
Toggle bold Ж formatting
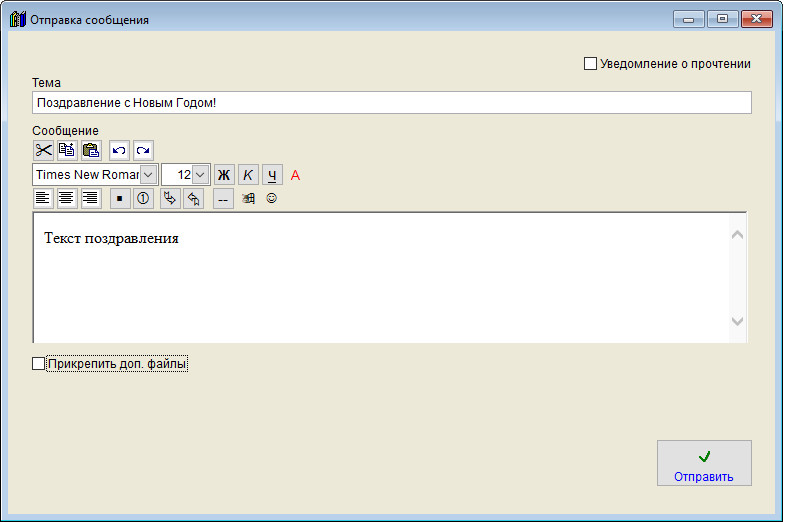click(224, 175)
